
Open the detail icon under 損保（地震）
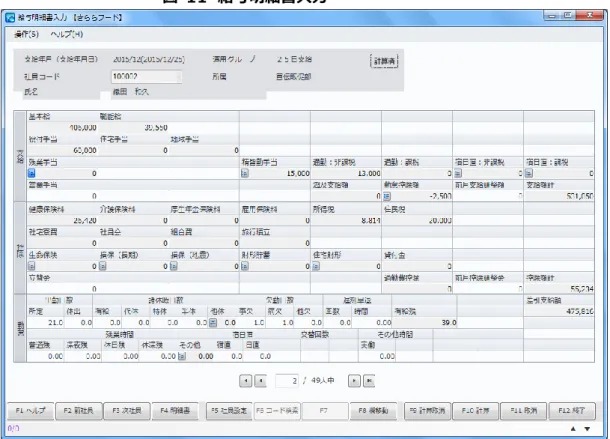tap(174, 266)
